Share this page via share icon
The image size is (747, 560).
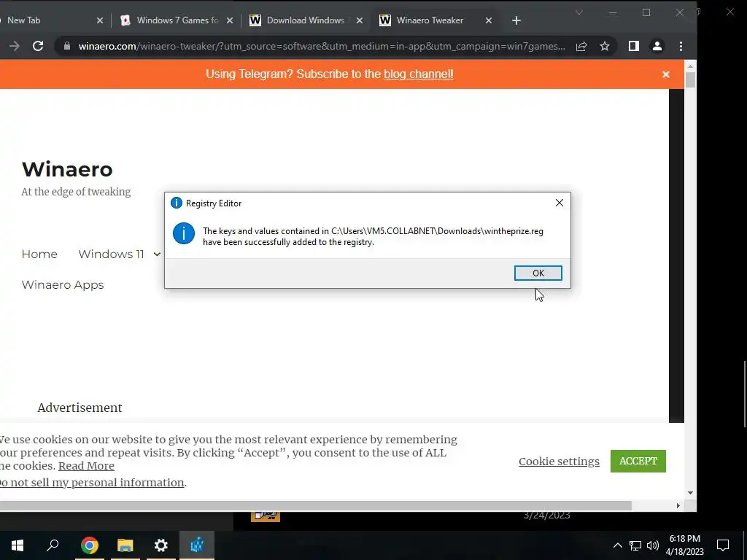[581, 46]
